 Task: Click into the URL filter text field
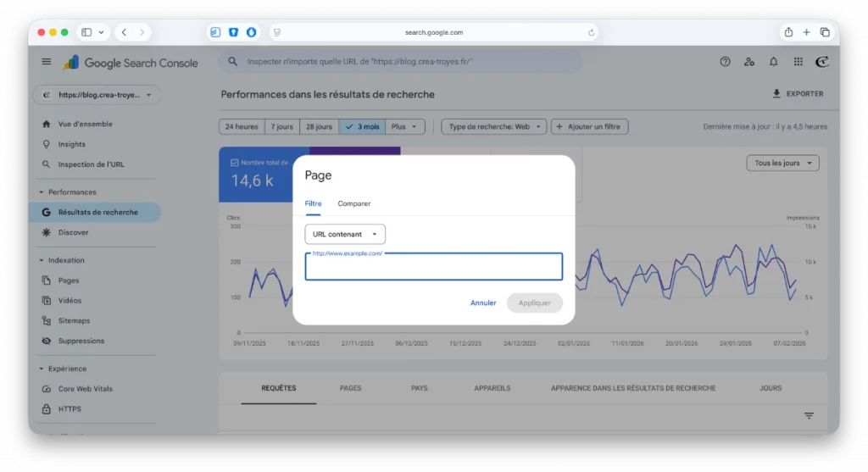point(433,267)
